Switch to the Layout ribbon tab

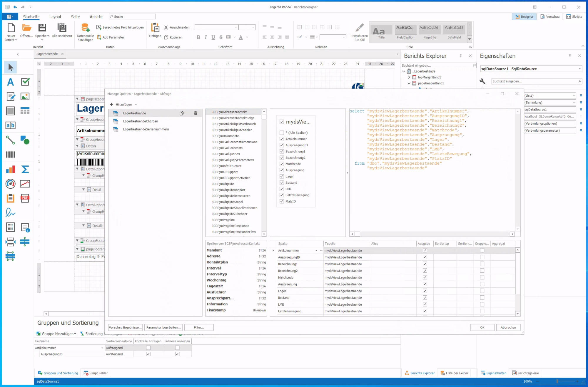55,17
